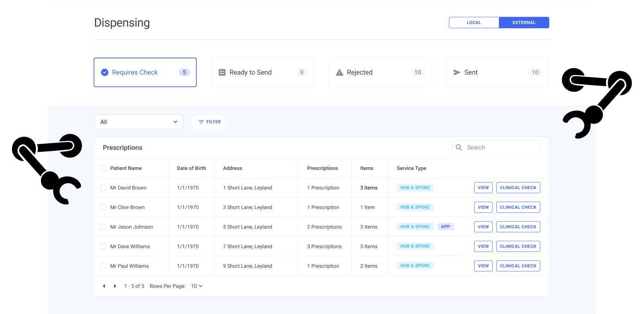
Task: Check the box for Mr David Brown
Action: pyautogui.click(x=103, y=188)
